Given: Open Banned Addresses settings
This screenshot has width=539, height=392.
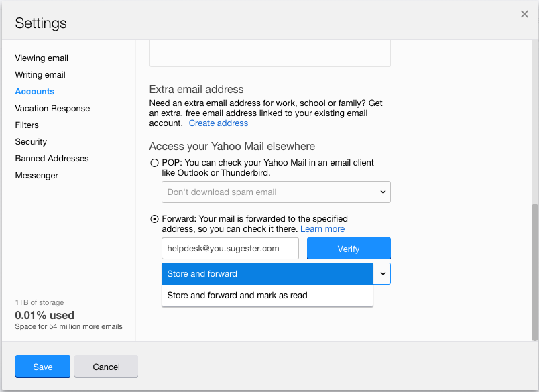Looking at the screenshot, I should [x=52, y=159].
